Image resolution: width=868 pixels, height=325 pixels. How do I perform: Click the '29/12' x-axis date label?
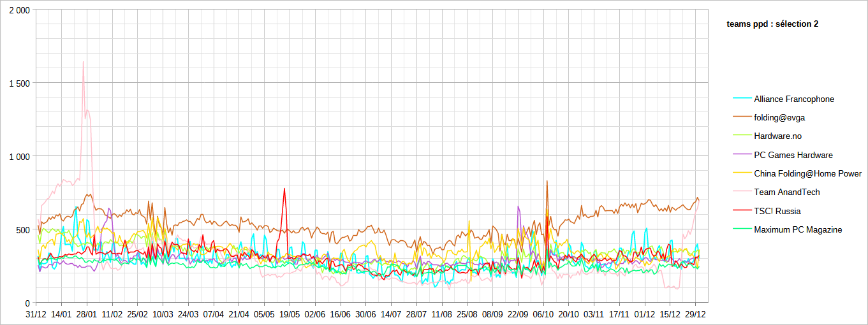point(695,314)
